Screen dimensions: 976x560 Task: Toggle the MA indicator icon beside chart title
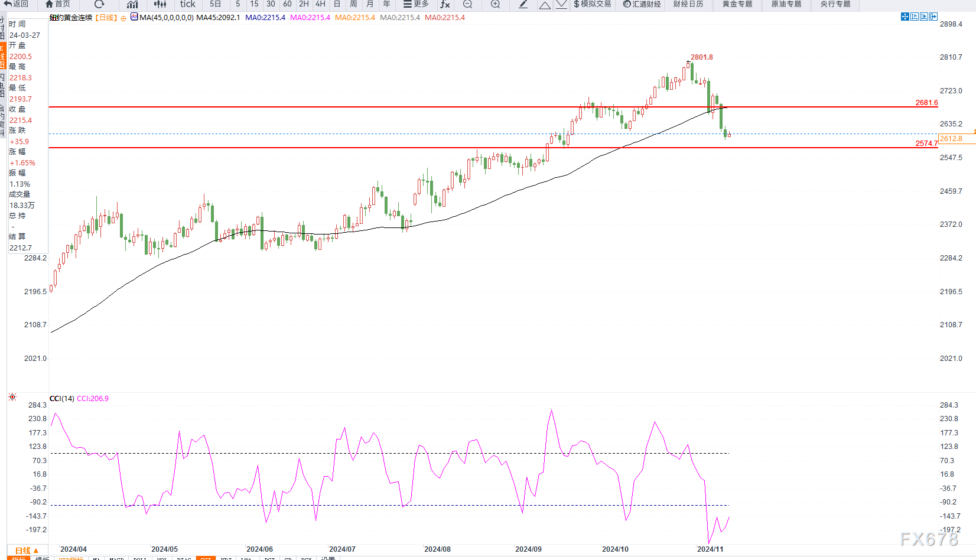(134, 17)
